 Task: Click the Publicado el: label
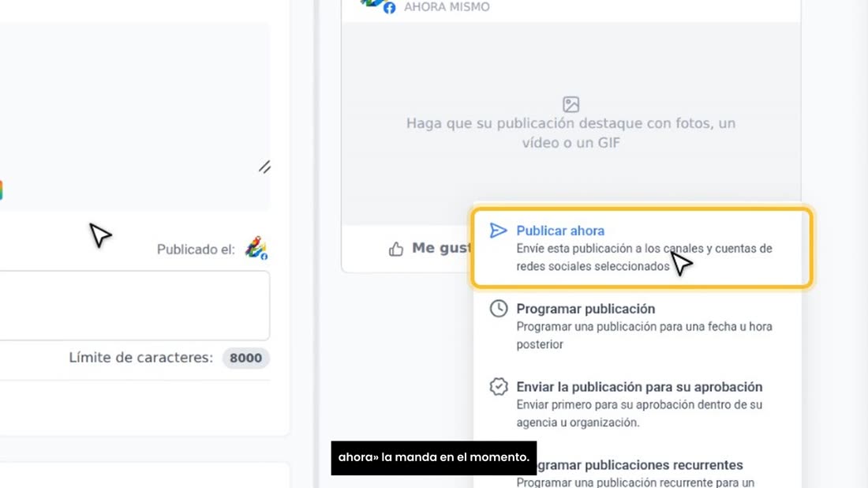coord(196,250)
